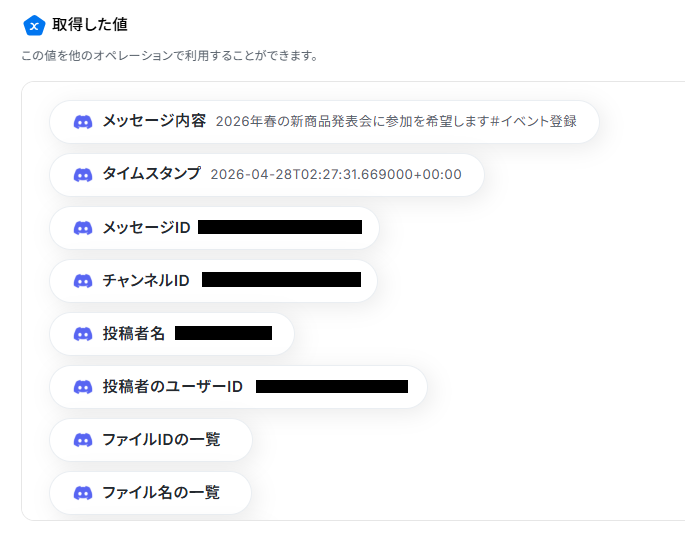Select the 投稿者のユーザーID label
Image resolution: width=685 pixels, height=553 pixels.
click(173, 387)
